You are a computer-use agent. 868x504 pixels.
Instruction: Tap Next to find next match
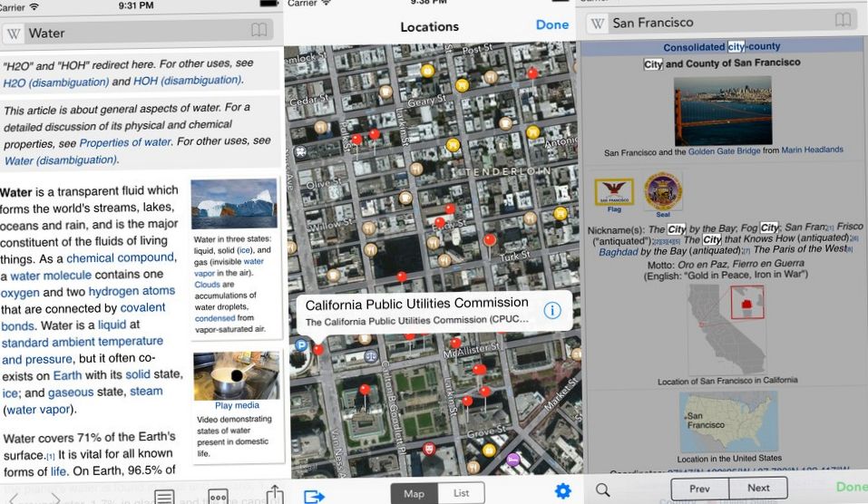coord(758,488)
